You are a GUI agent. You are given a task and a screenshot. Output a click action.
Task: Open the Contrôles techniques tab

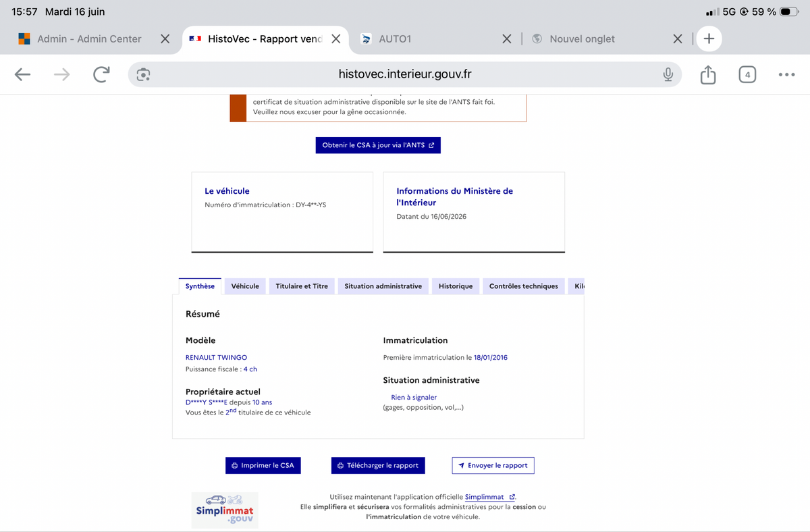(524, 286)
